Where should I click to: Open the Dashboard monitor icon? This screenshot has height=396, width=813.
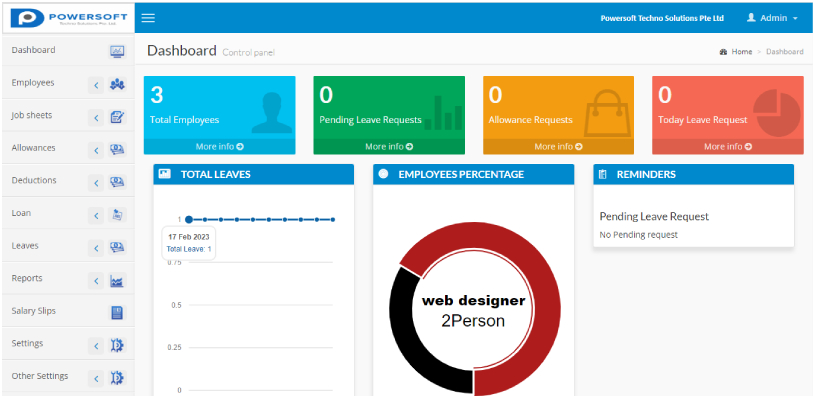point(117,51)
